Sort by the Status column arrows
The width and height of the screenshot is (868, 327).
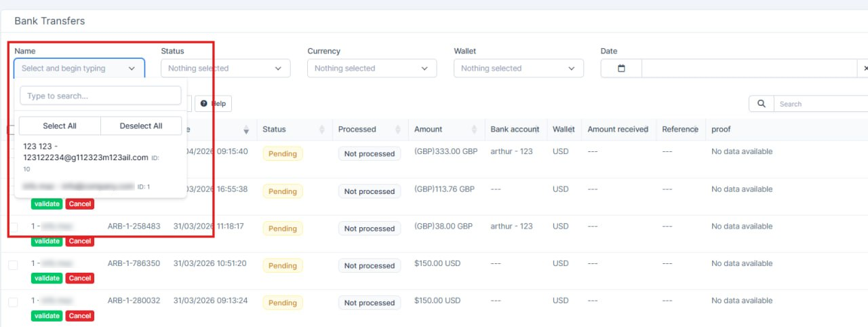[x=321, y=130]
